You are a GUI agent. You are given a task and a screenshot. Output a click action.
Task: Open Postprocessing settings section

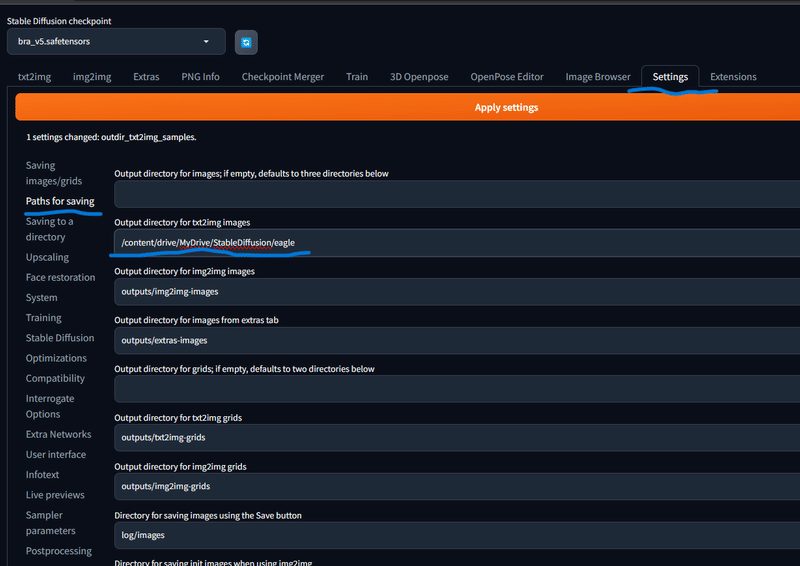point(59,551)
